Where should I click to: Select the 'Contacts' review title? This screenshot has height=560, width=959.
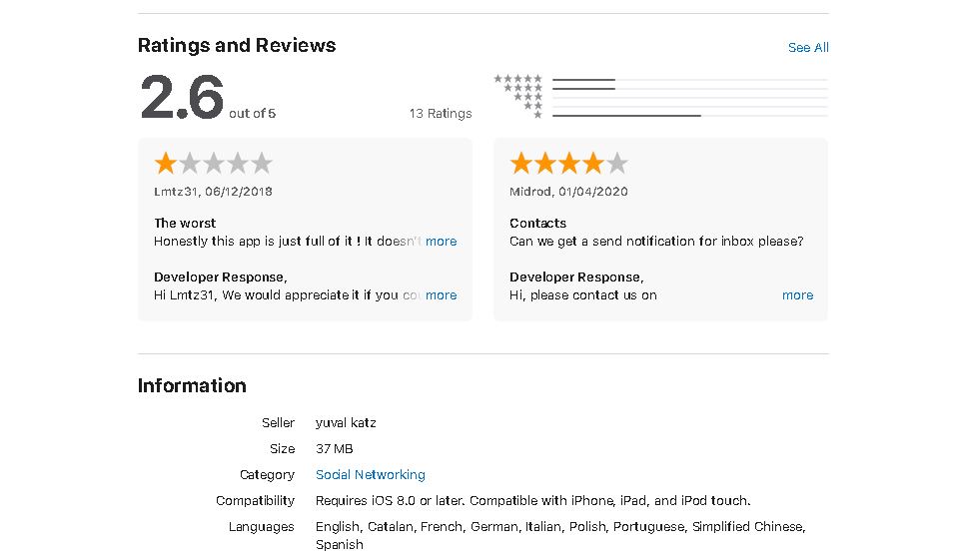point(537,224)
